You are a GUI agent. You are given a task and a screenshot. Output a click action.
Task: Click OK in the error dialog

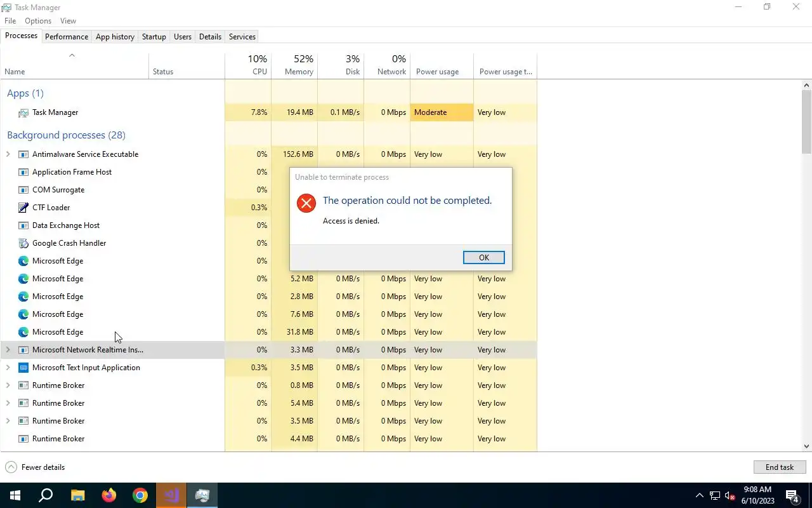point(484,257)
